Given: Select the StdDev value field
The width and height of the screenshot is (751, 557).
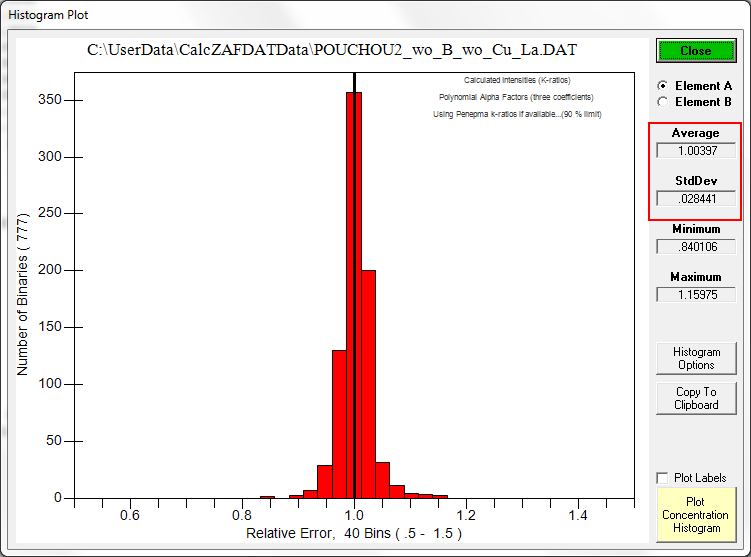Looking at the screenshot, I should [696, 198].
